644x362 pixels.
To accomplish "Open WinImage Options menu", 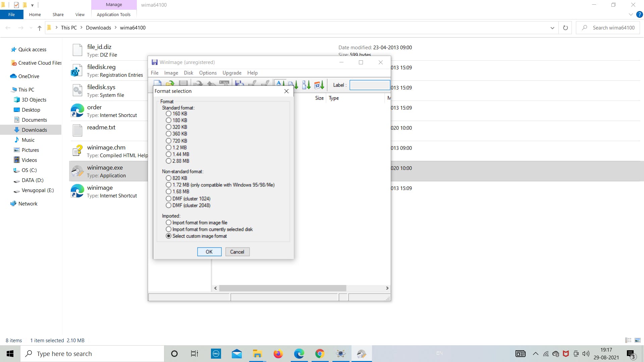I will [208, 73].
